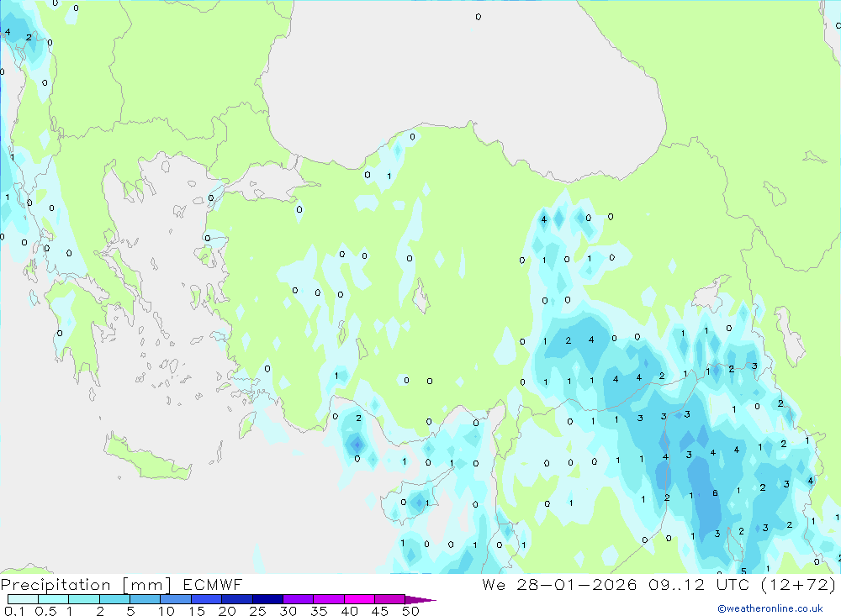Viewport: 841px width, 616px height.
Task: Select the 45–50 mm legend color swatch
Action: [390, 599]
